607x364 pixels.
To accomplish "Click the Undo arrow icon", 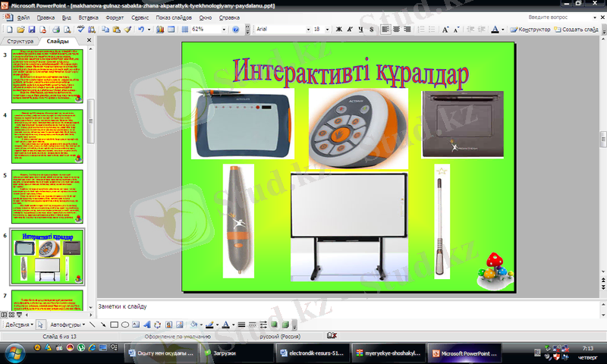I will click(x=140, y=29).
